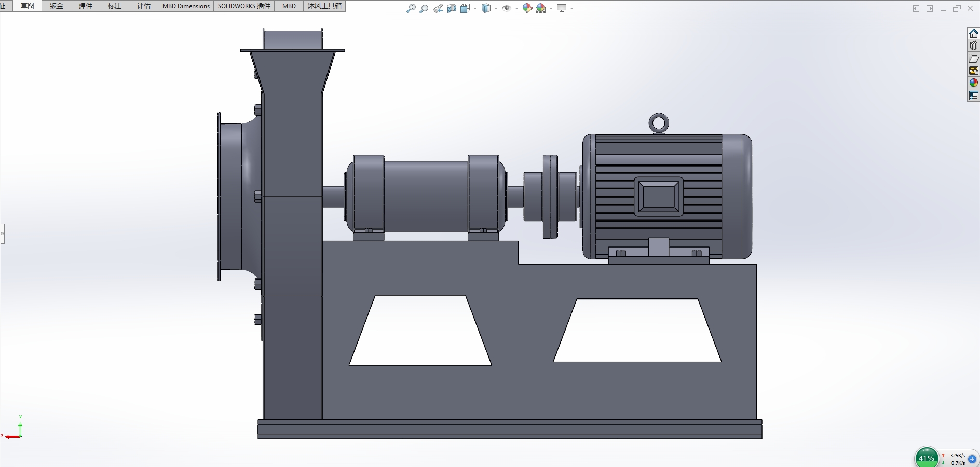The width and height of the screenshot is (980, 467).
Task: Open the Design Library books icon
Action: coord(974,46)
